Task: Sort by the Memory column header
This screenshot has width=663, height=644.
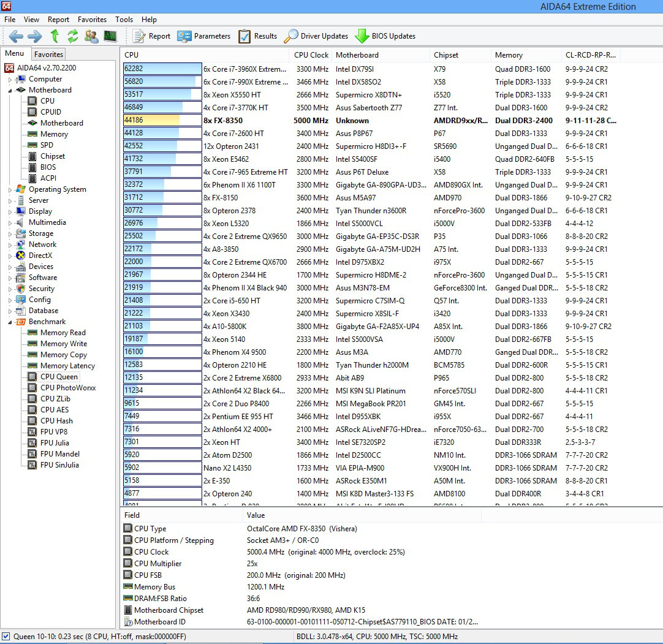Action: tap(526, 55)
